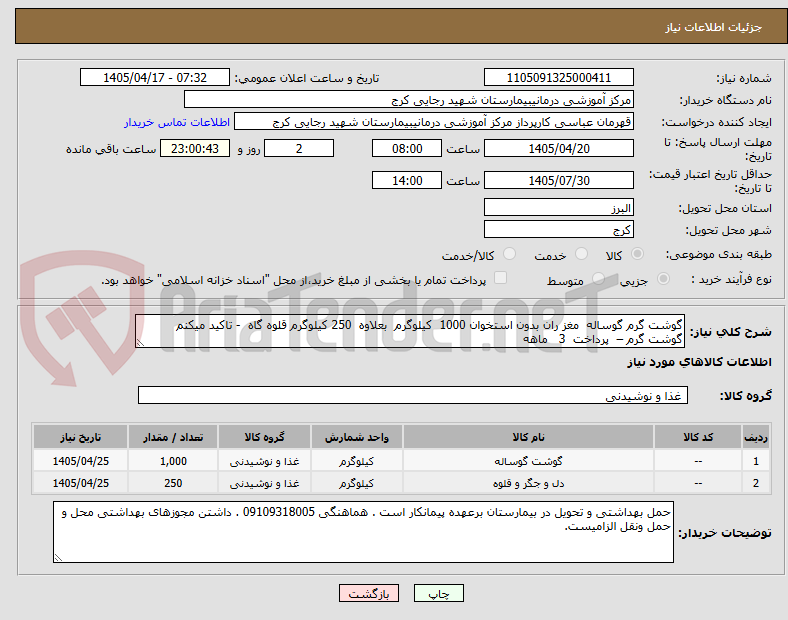Click the need number field

click(559, 77)
